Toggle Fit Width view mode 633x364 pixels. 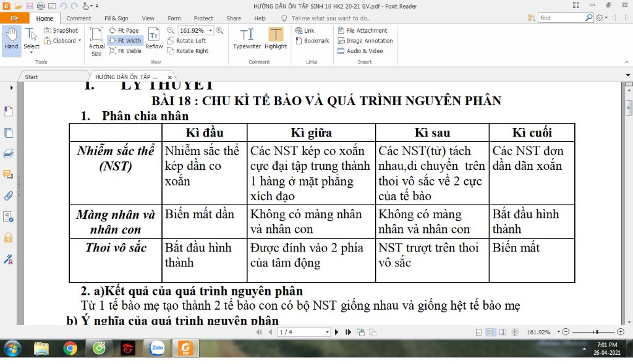pos(125,41)
